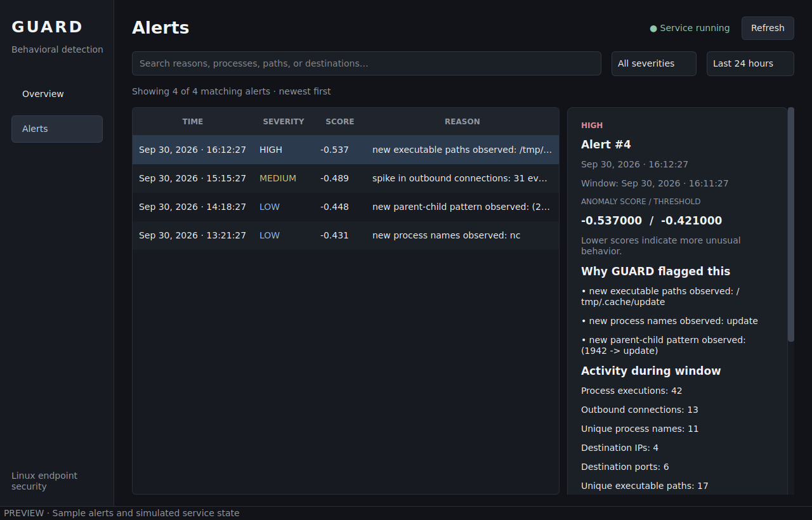812x520 pixels.
Task: Click the detail panel scrollbar
Action: click(x=790, y=225)
